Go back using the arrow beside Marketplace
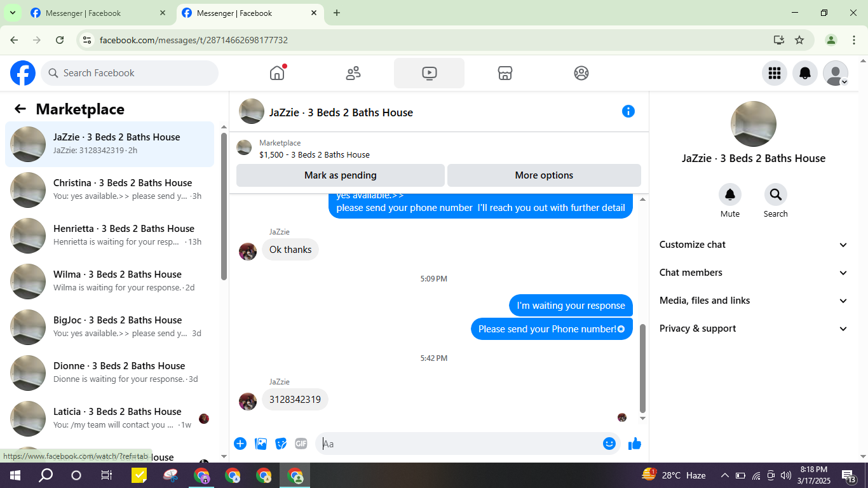This screenshot has width=868, height=488. 20,109
